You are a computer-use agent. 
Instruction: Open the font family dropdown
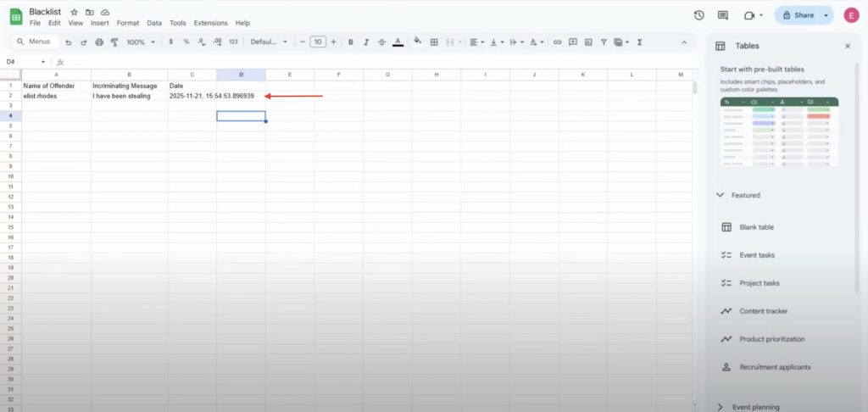pyautogui.click(x=269, y=42)
